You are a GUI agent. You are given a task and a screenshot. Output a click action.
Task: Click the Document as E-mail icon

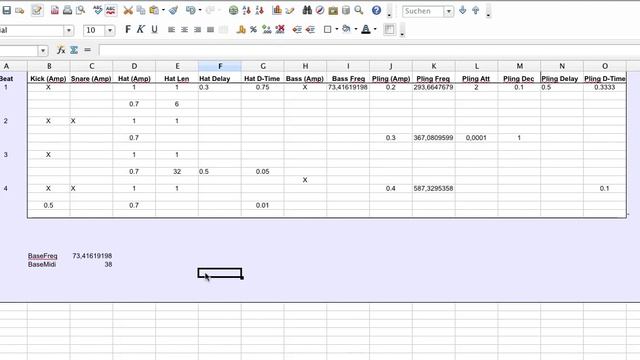tap(19, 11)
